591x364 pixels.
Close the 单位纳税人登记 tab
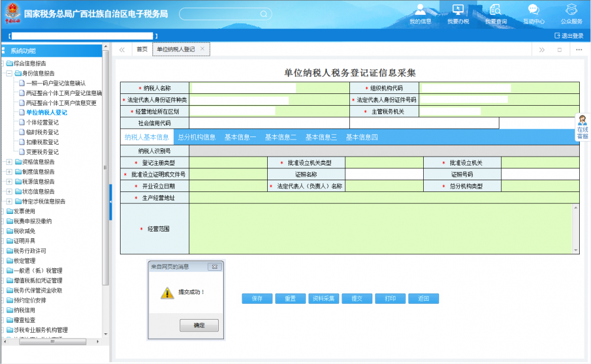tap(202, 49)
